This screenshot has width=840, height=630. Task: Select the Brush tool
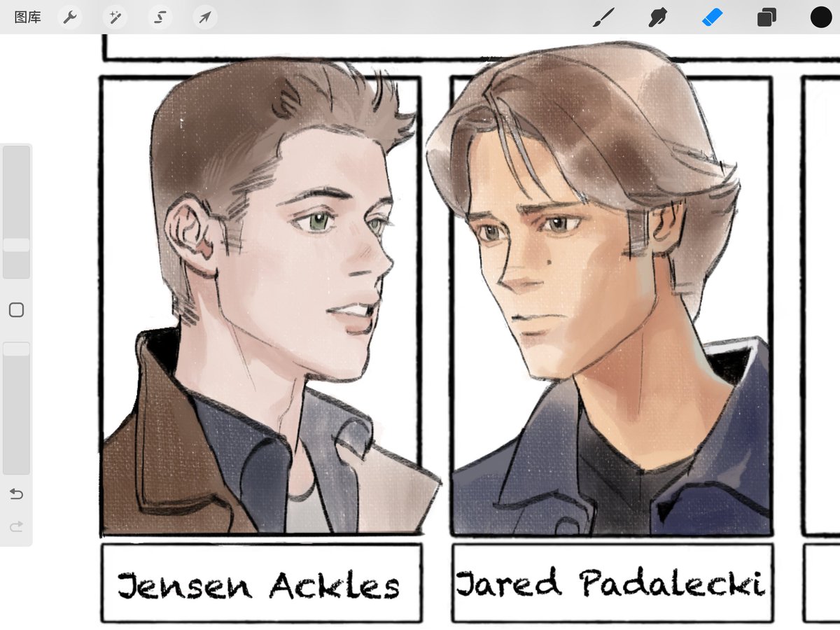click(603, 17)
